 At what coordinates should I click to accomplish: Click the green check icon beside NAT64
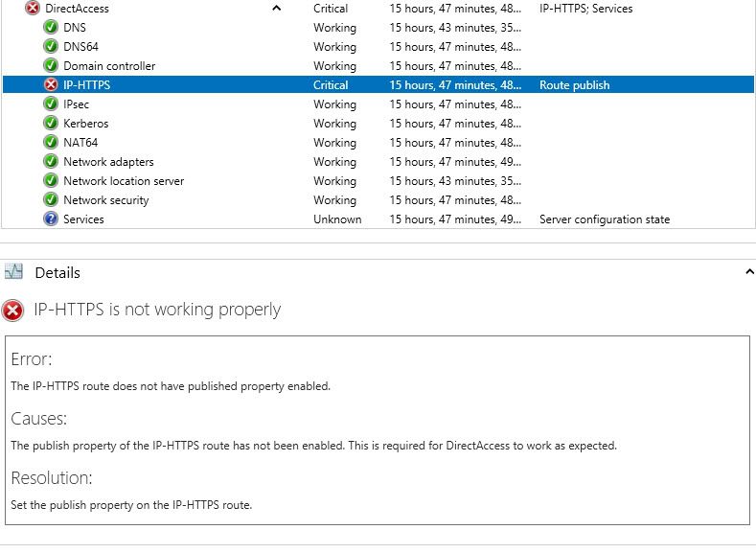click(x=51, y=142)
